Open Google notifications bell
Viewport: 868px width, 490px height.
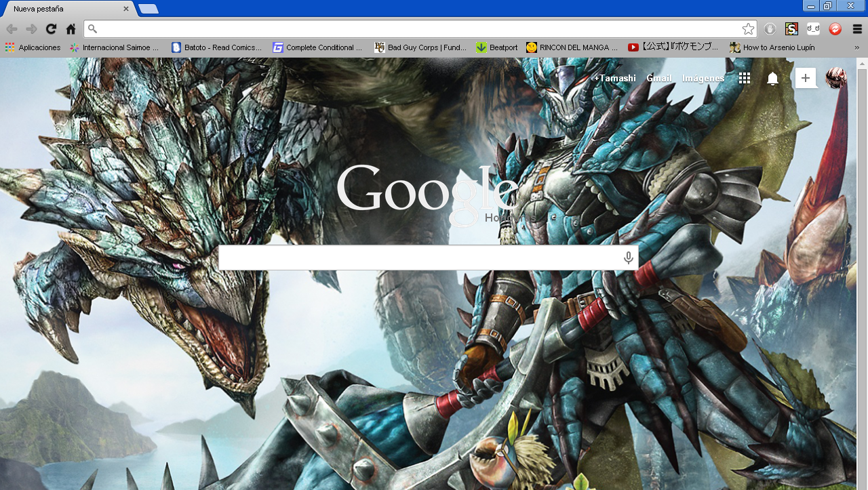pyautogui.click(x=772, y=79)
